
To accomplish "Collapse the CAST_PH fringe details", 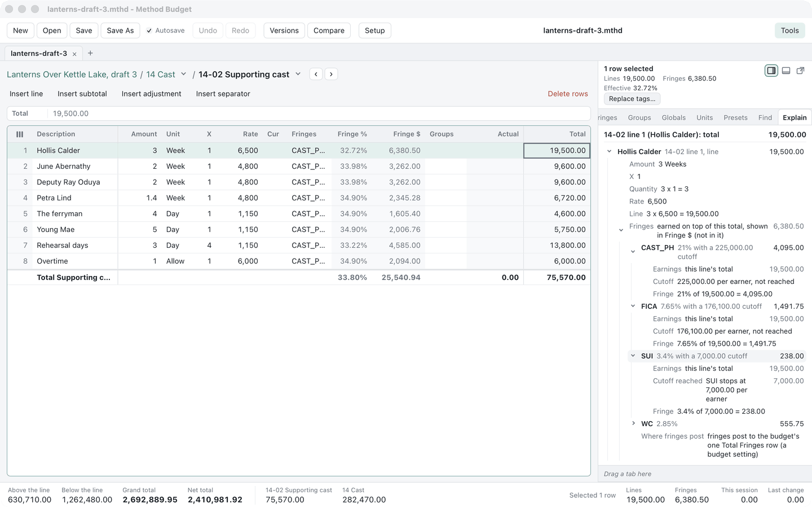I will click(633, 252).
